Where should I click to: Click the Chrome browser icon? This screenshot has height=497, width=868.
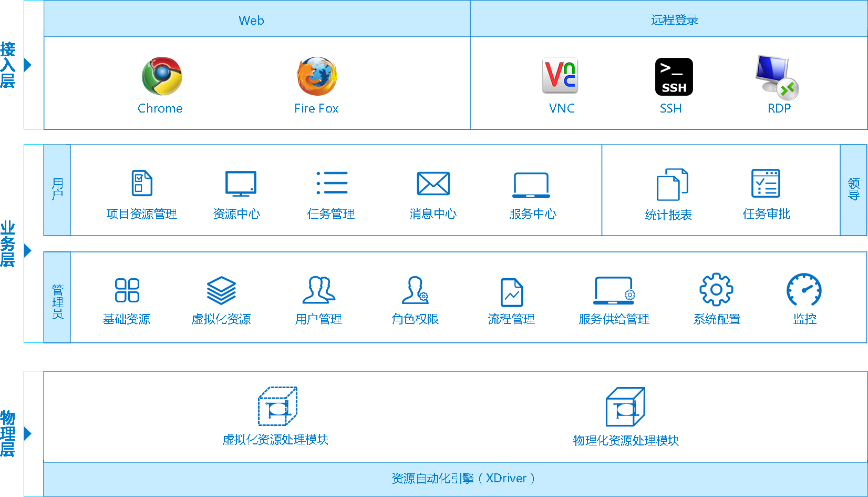pos(162,76)
